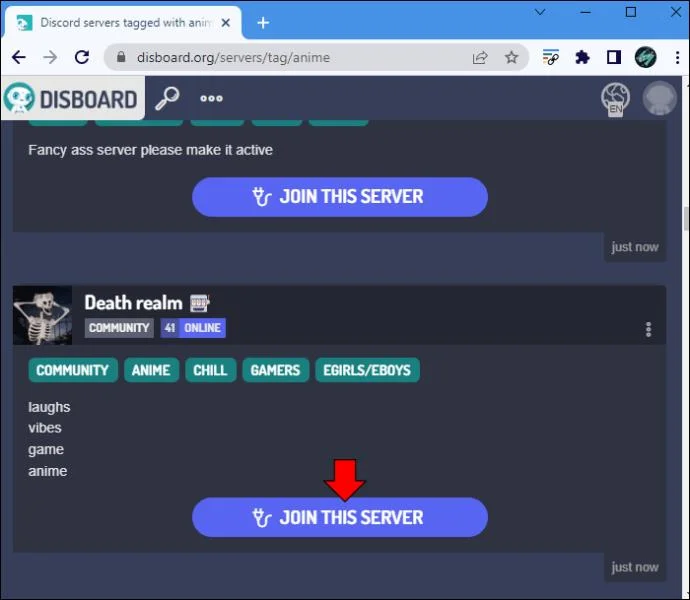Open a new browser tab

click(x=263, y=22)
